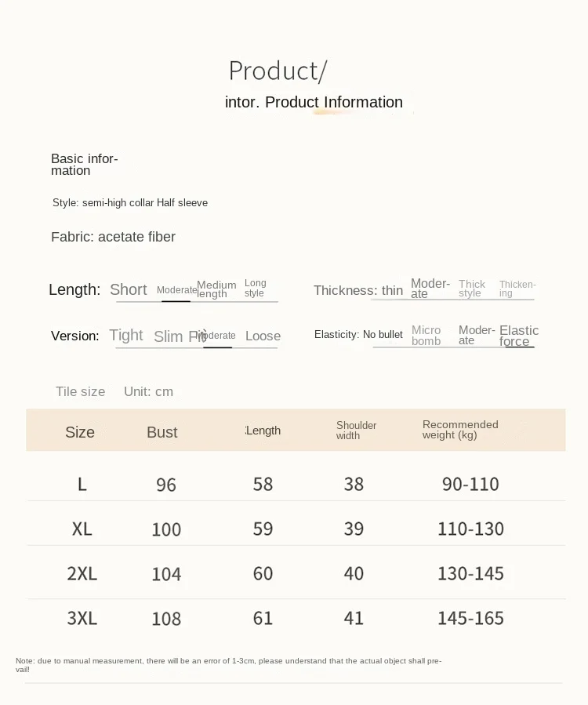588x705 pixels.
Task: Click the 90-110 weight range cell
Action: pyautogui.click(x=470, y=484)
